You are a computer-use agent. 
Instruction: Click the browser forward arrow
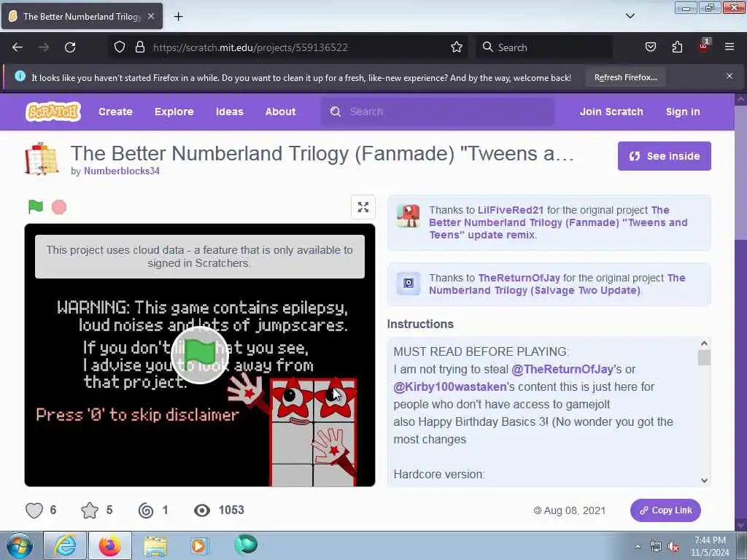pyautogui.click(x=44, y=47)
